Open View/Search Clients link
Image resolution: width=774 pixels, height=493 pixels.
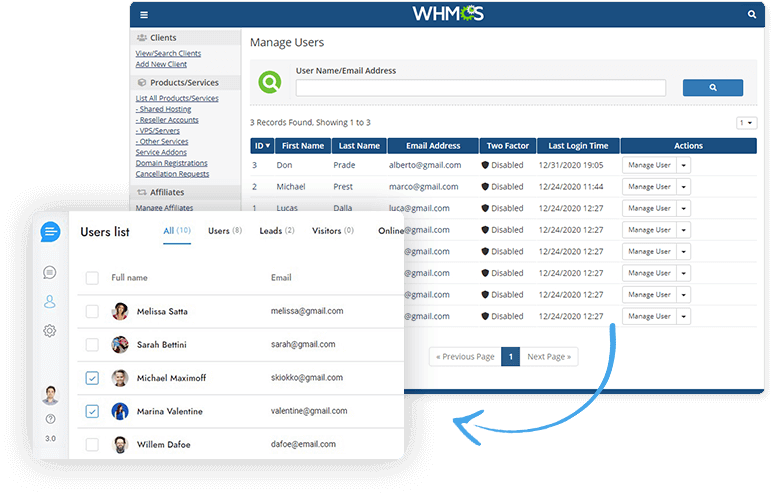pos(168,53)
